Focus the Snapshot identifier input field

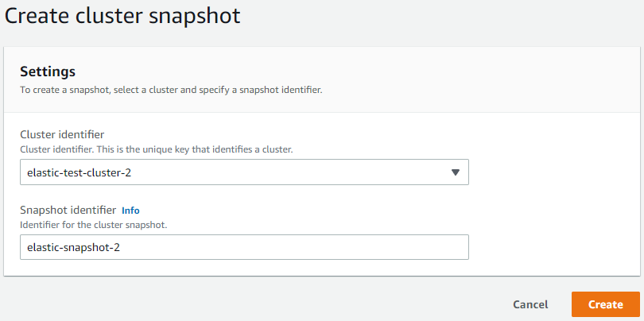point(243,247)
